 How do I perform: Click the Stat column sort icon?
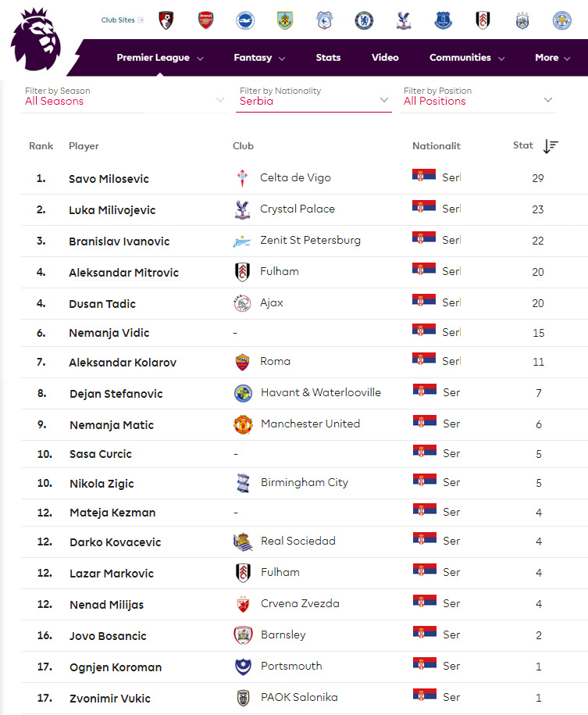pos(551,146)
